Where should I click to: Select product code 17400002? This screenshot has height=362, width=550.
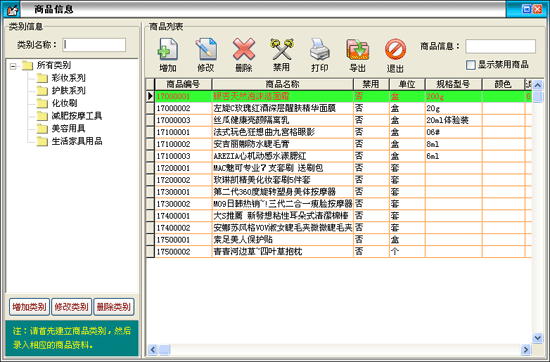173,228
